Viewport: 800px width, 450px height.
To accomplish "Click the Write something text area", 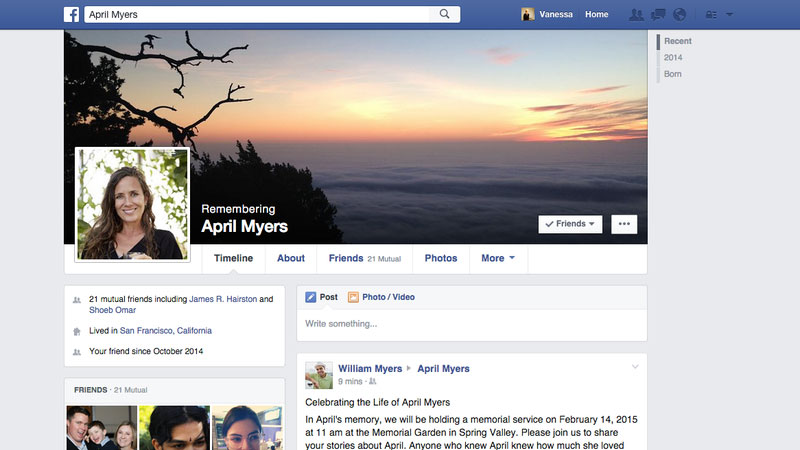I will pos(472,324).
